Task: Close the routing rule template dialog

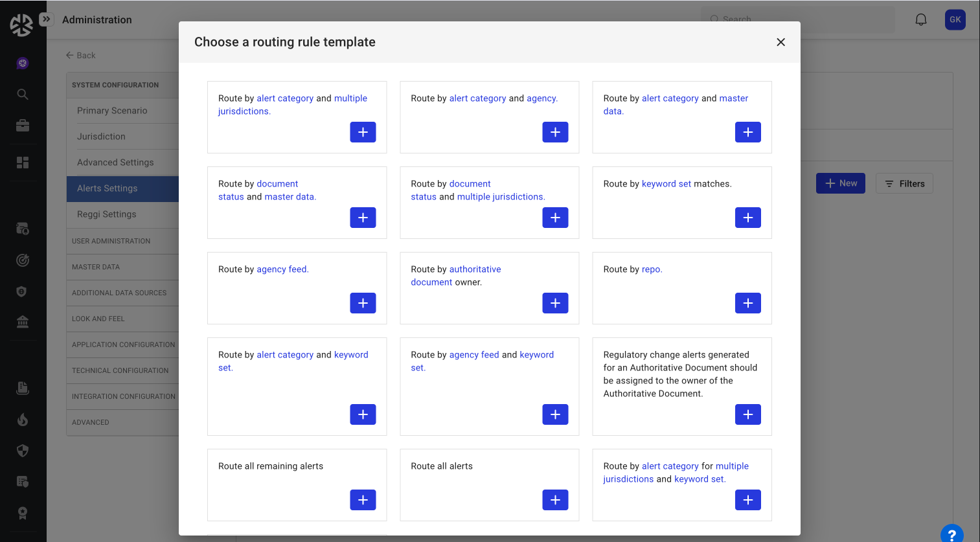Action: tap(781, 42)
